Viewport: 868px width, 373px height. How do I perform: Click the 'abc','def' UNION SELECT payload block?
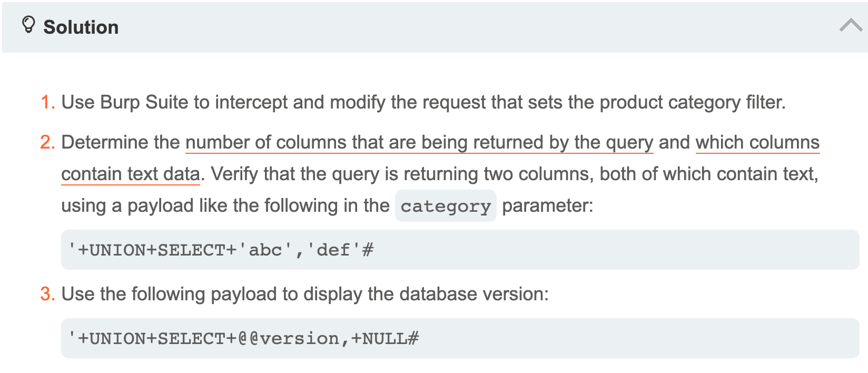point(459,250)
